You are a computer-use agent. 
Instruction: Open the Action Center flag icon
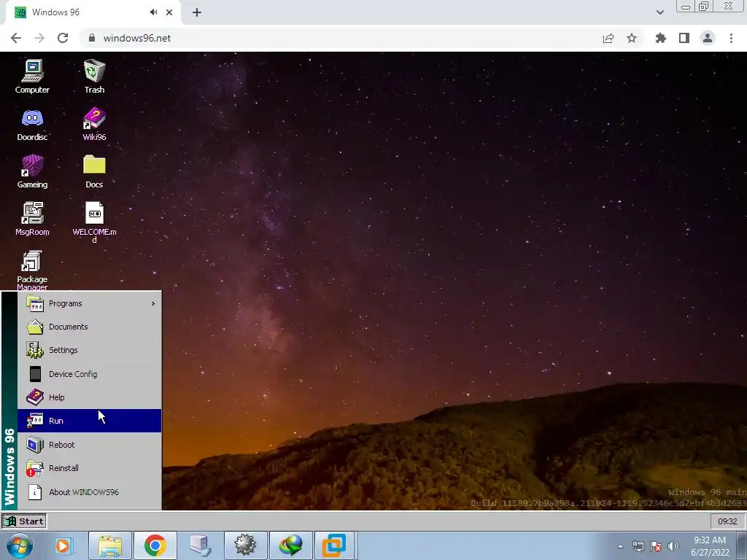656,546
